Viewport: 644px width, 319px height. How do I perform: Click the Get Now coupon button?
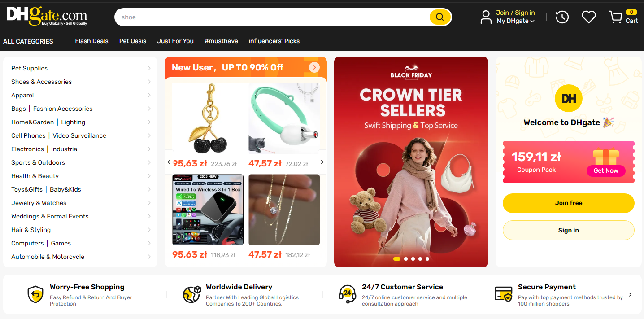point(606,170)
